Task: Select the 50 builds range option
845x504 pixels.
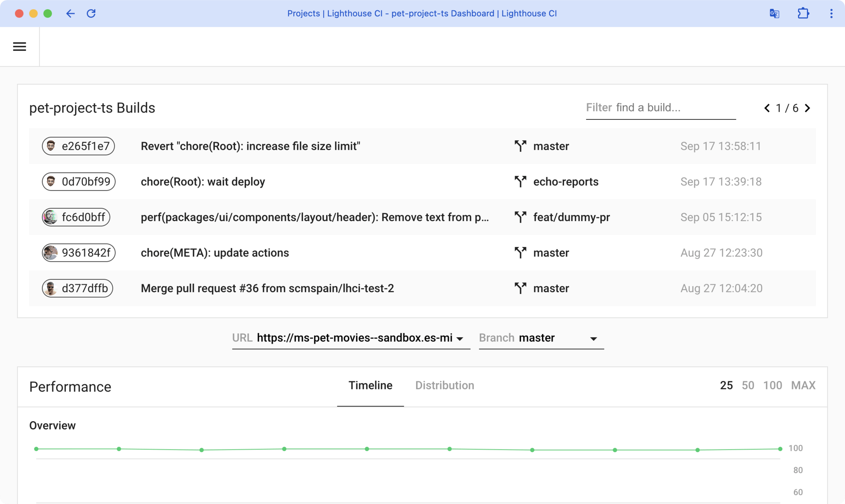Action: [x=748, y=385]
